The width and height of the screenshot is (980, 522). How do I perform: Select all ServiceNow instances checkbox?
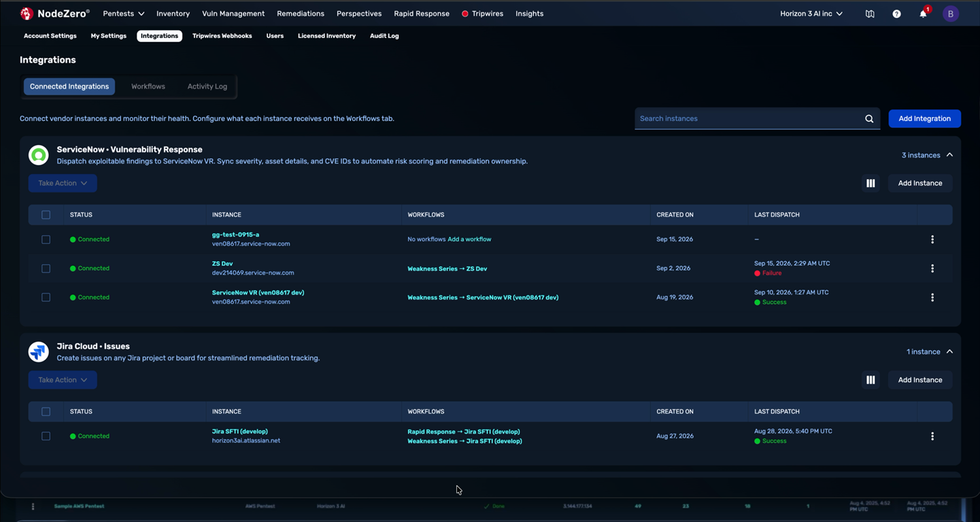(46, 215)
